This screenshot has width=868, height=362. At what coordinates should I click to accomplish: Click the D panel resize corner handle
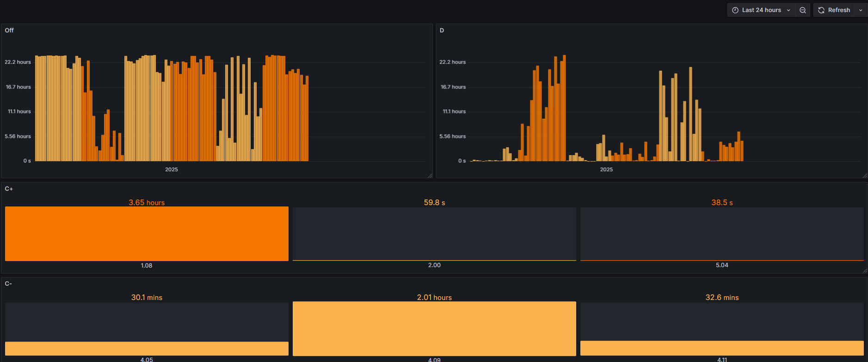[x=865, y=175]
